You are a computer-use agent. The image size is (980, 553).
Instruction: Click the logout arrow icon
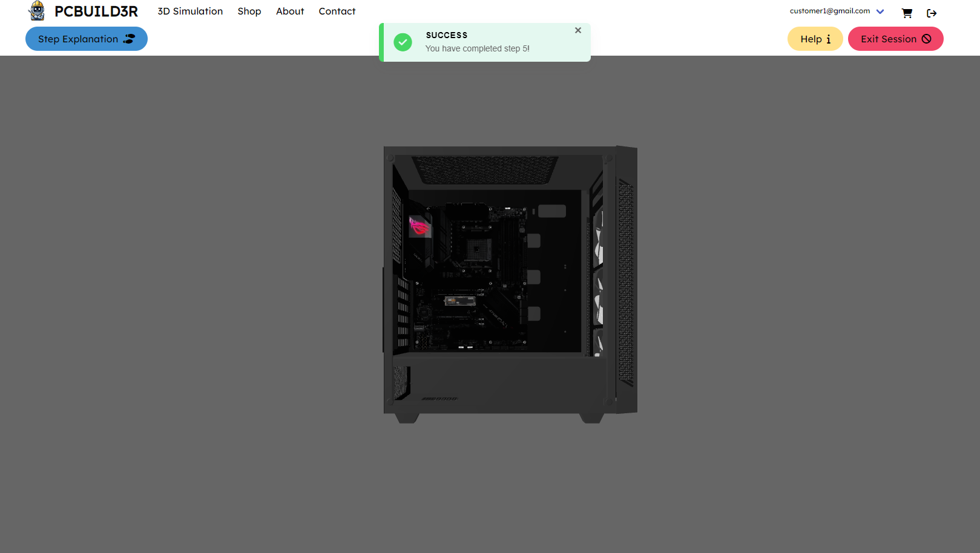[x=932, y=13]
